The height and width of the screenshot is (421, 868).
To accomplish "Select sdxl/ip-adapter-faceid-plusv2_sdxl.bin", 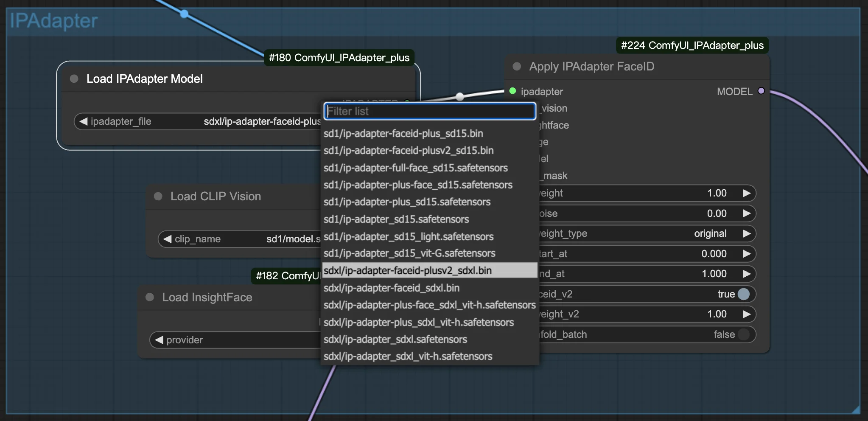I will click(x=430, y=270).
